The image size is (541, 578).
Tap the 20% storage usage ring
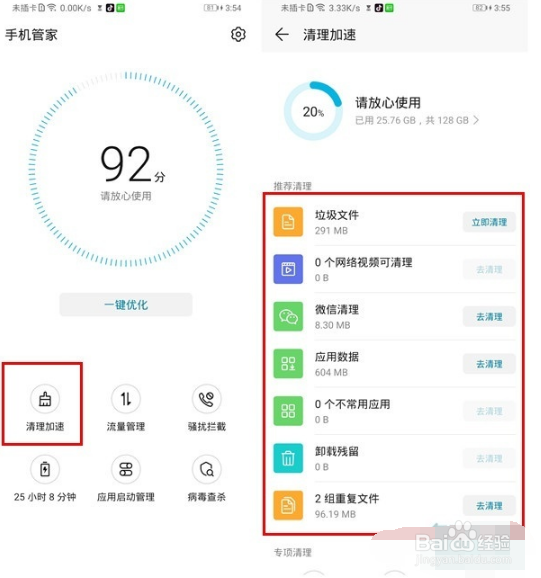pyautogui.click(x=313, y=111)
